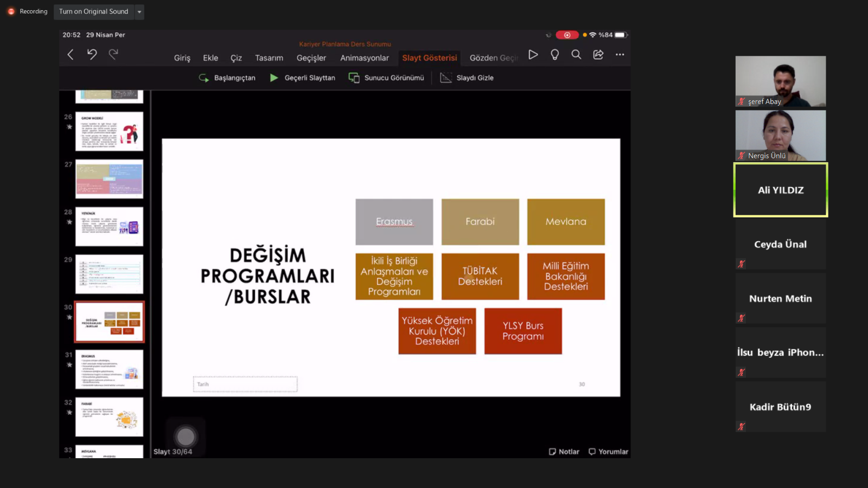Open the Ekle tab
Image resolution: width=868 pixels, height=488 pixels.
210,58
